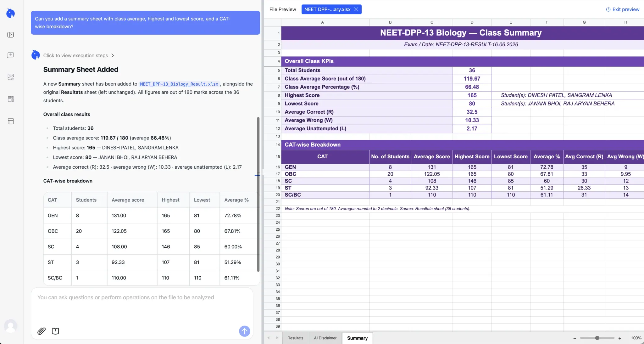
Task: Toggle the sidebar panel icon
Action: [x=11, y=35]
